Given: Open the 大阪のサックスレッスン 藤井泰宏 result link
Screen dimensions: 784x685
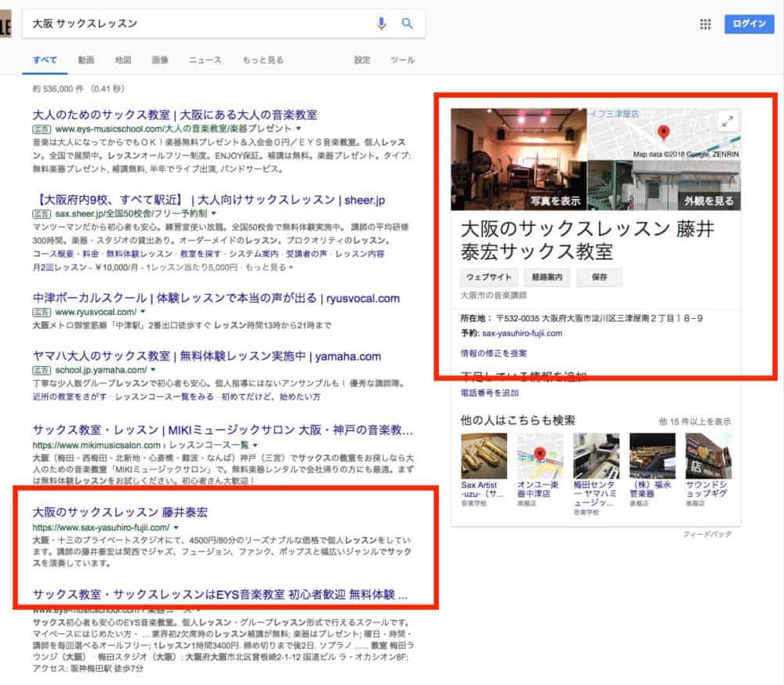Looking at the screenshot, I should (120, 512).
